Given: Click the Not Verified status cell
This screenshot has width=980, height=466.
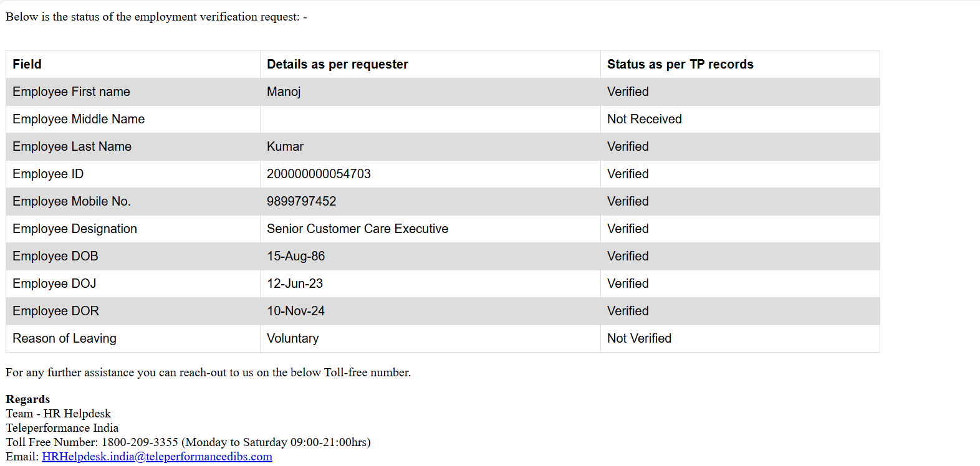Looking at the screenshot, I should click(x=639, y=338).
